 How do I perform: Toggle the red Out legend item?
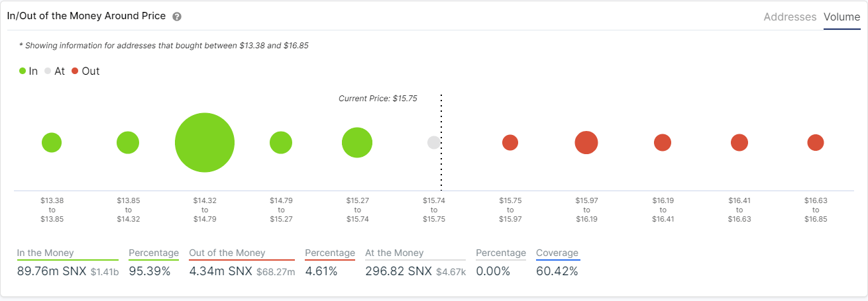coord(85,71)
